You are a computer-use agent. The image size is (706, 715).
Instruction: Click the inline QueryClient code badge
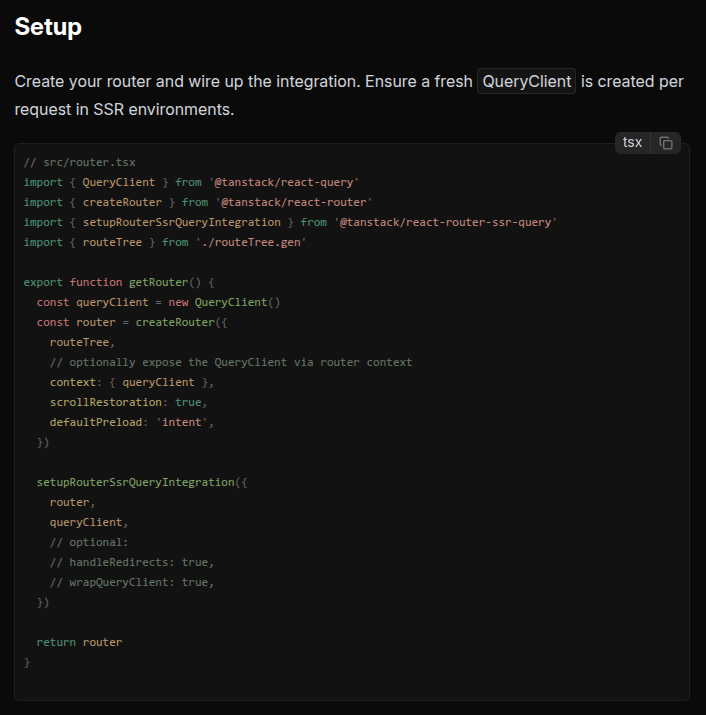pos(526,81)
